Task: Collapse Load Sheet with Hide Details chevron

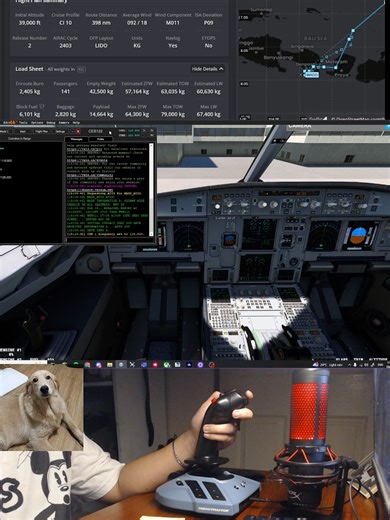Action: pyautogui.click(x=207, y=69)
